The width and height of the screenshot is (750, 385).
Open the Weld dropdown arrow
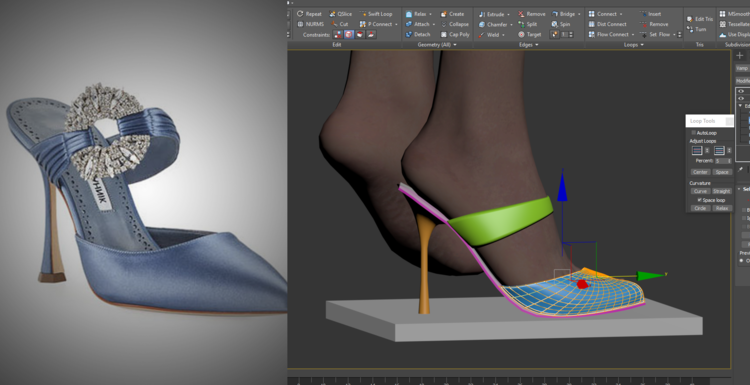(x=503, y=34)
